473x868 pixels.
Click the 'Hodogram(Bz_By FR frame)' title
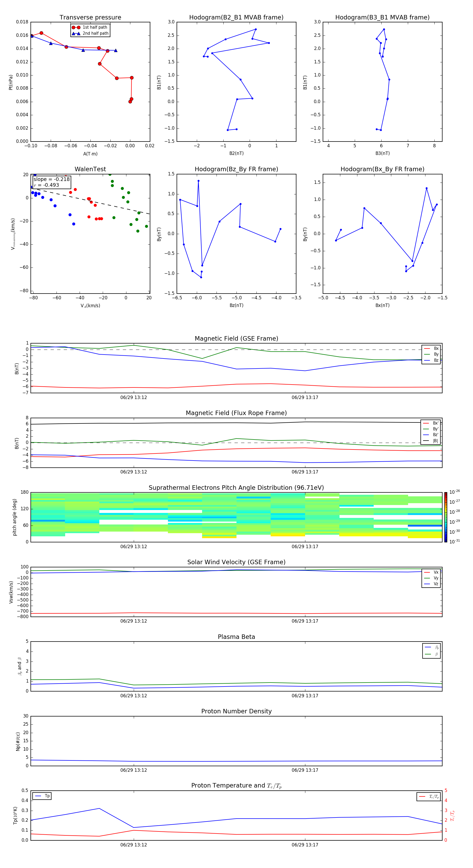(236, 169)
